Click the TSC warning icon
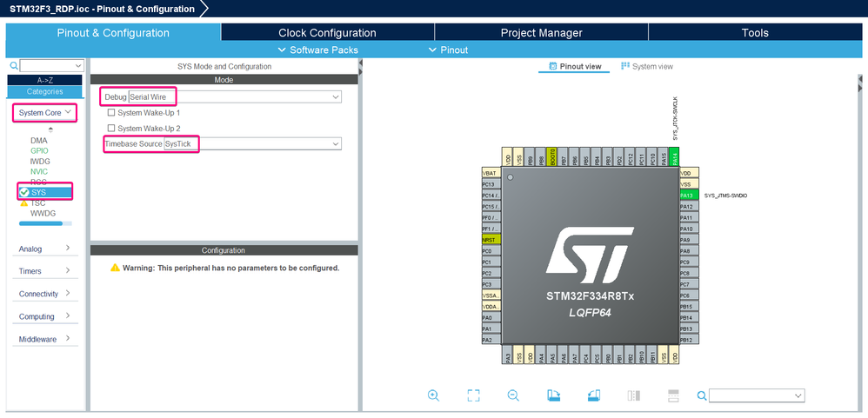This screenshot has width=868, height=418. 23,203
